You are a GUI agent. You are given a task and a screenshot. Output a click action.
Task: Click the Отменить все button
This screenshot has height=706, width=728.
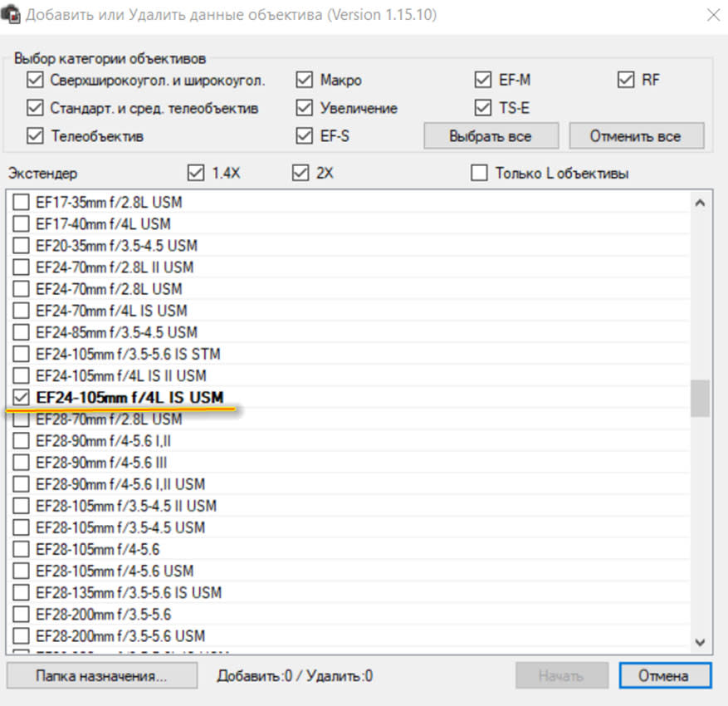pos(637,136)
